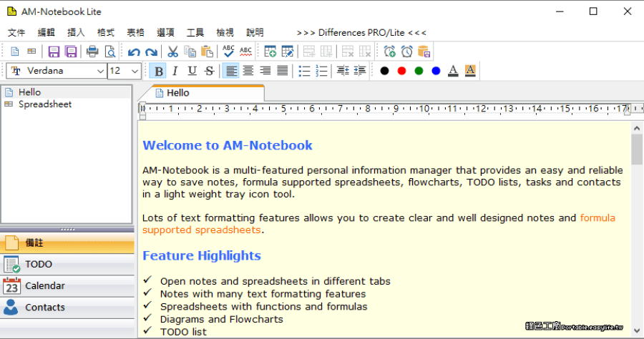The height and width of the screenshot is (339, 644).
Task: Undo the last action
Action: point(134,52)
